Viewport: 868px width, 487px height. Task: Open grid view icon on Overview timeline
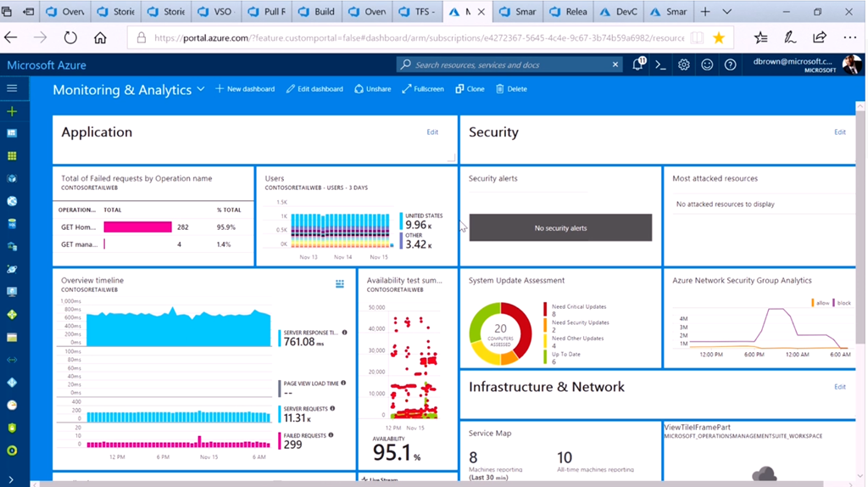[340, 283]
